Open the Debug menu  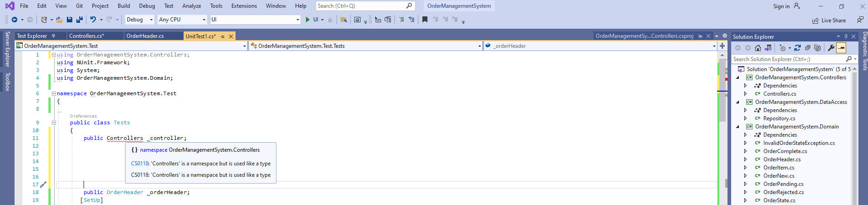(147, 6)
